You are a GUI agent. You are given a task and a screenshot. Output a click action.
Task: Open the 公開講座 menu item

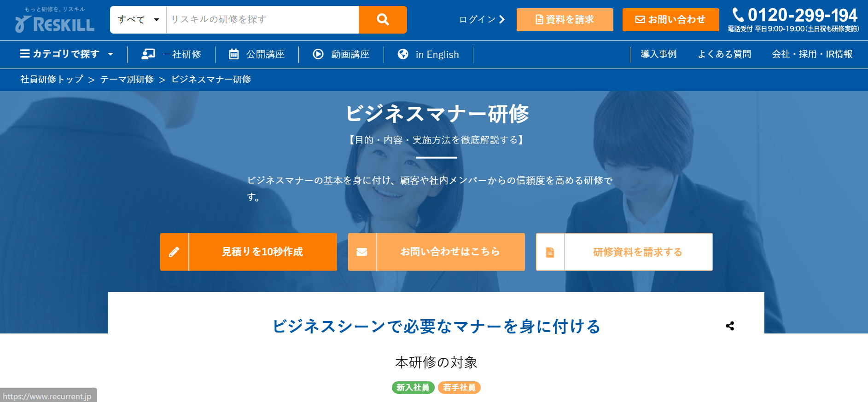click(257, 54)
